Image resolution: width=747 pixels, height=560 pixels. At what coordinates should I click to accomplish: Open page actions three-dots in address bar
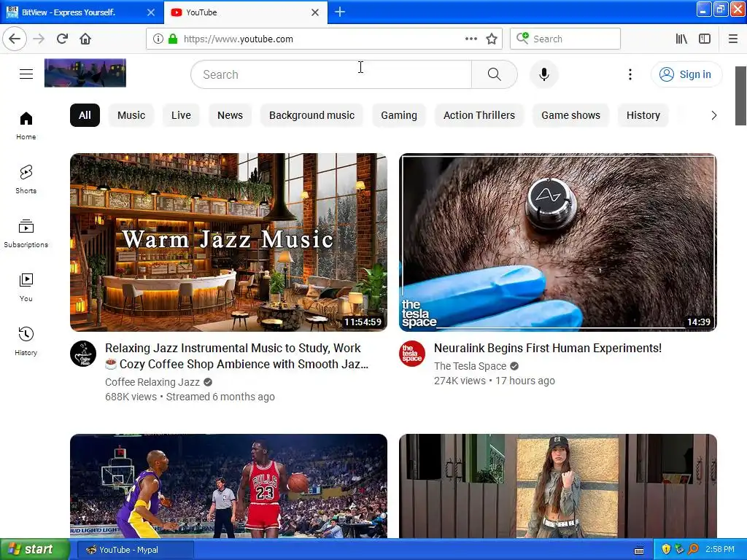pos(471,39)
